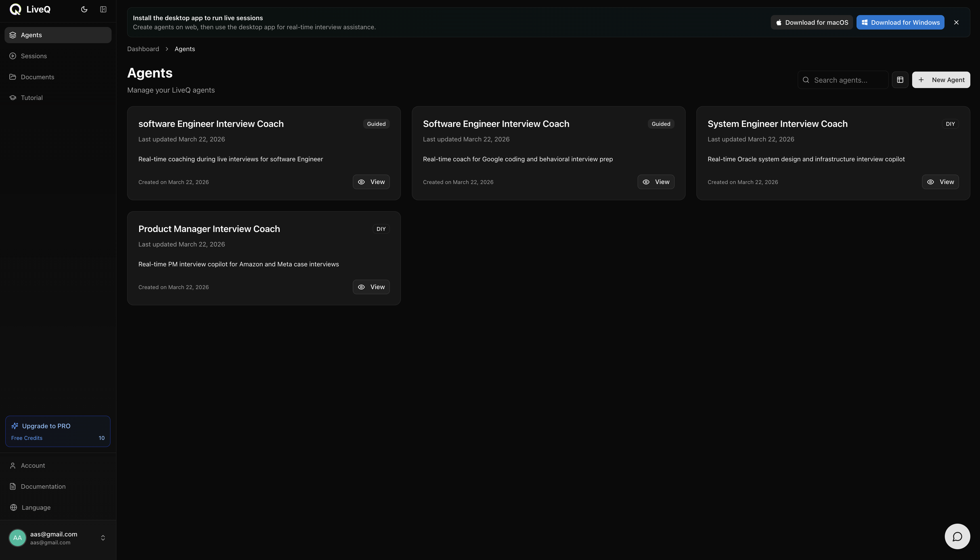Open the Documentation link

tap(43, 486)
